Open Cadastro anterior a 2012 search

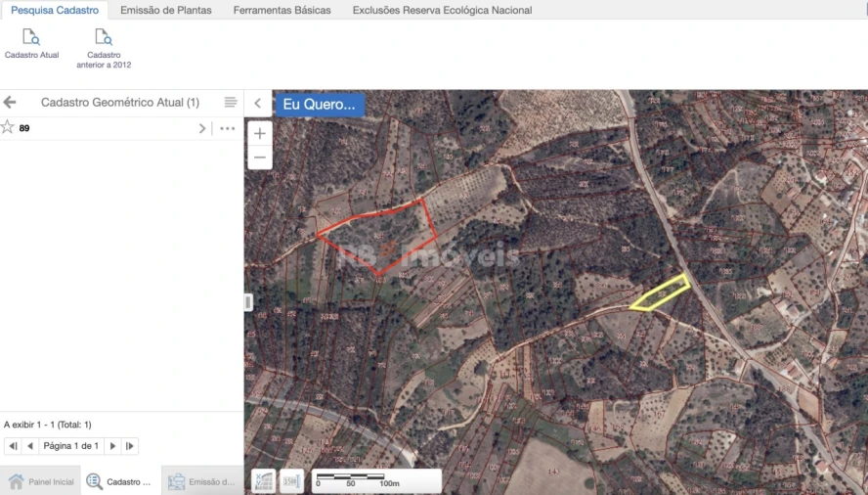point(104,47)
